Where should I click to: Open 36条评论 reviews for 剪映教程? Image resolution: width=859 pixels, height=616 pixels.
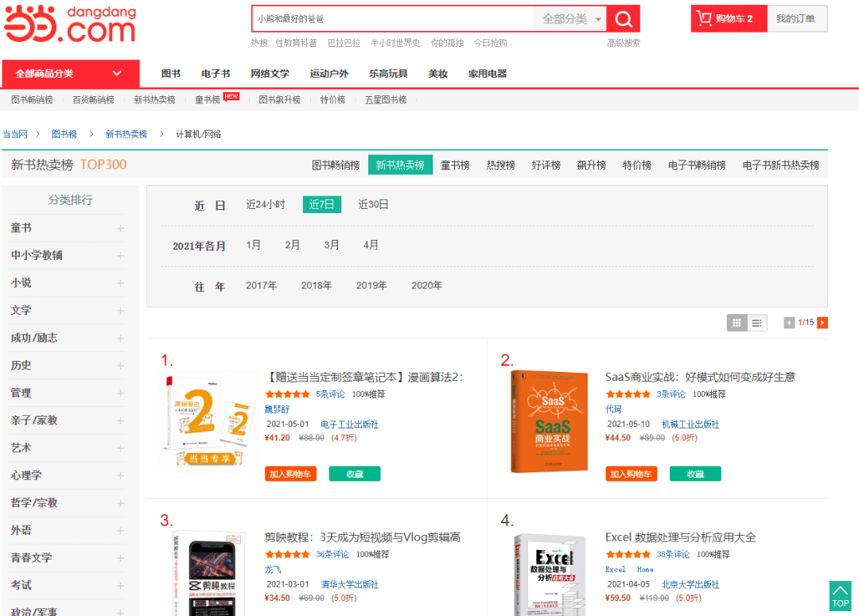coord(332,555)
